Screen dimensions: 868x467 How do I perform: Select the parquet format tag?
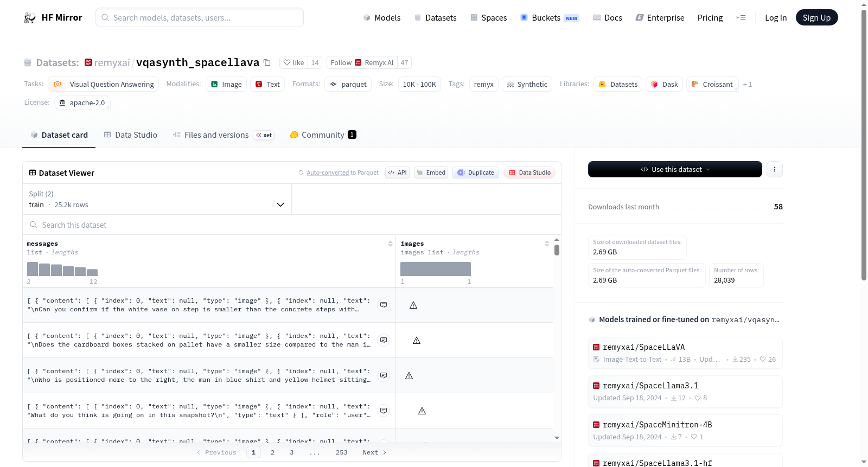tap(348, 84)
